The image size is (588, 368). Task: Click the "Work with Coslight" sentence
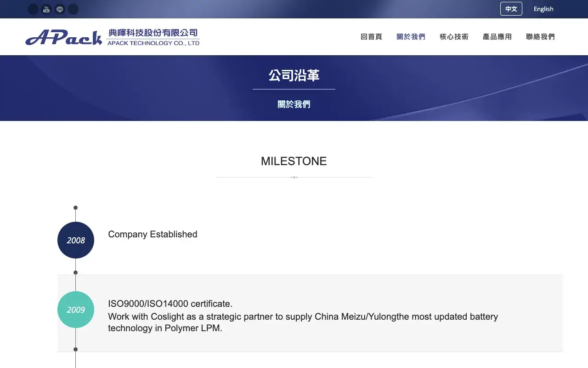pyautogui.click(x=303, y=322)
